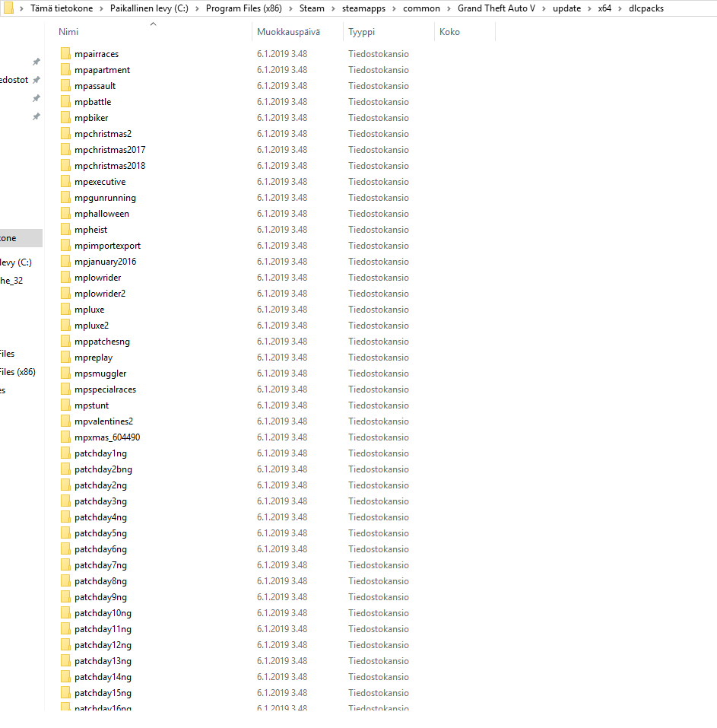The width and height of the screenshot is (717, 728).
Task: Click the mpreplay folder icon
Action: (65, 357)
